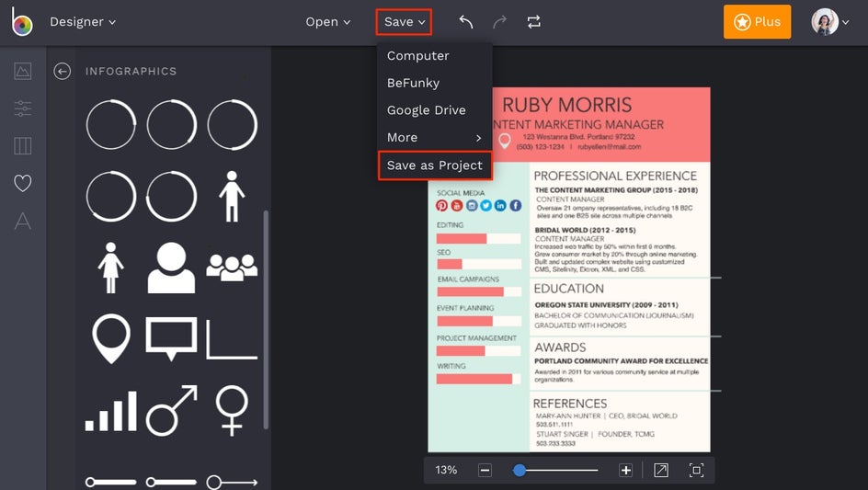The height and width of the screenshot is (490, 868).
Task: Click the Twitter icon in resume
Action: 486,205
